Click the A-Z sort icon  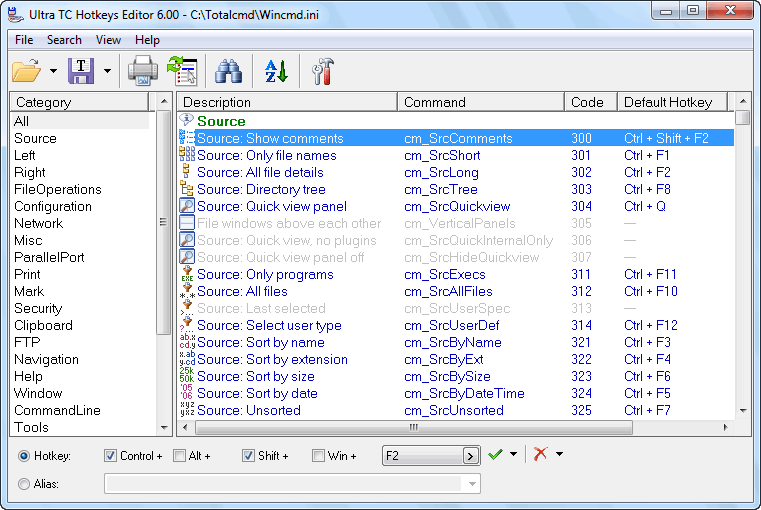click(x=276, y=71)
